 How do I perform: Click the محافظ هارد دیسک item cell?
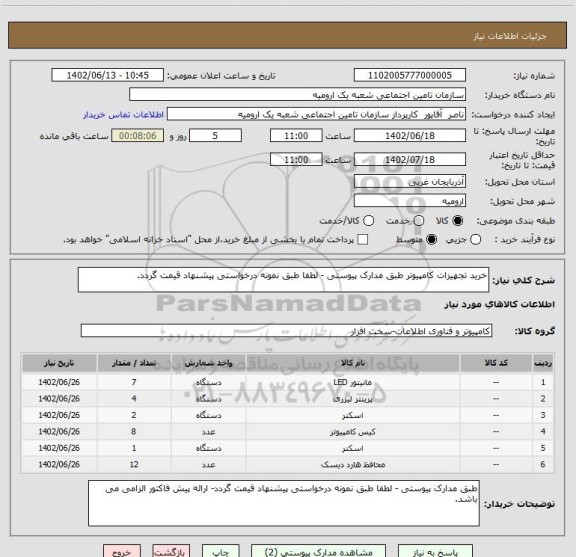coord(353,465)
